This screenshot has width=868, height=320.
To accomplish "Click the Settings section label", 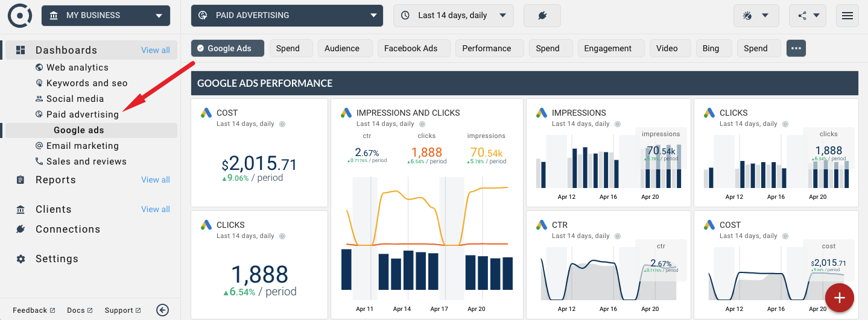I will coord(57,259).
